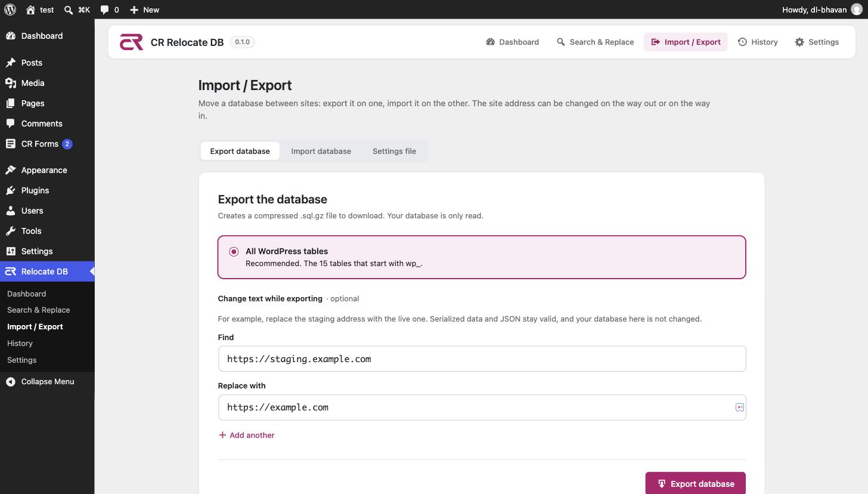
Task: Open Settings in the Relocate DB submenu
Action: click(21, 360)
